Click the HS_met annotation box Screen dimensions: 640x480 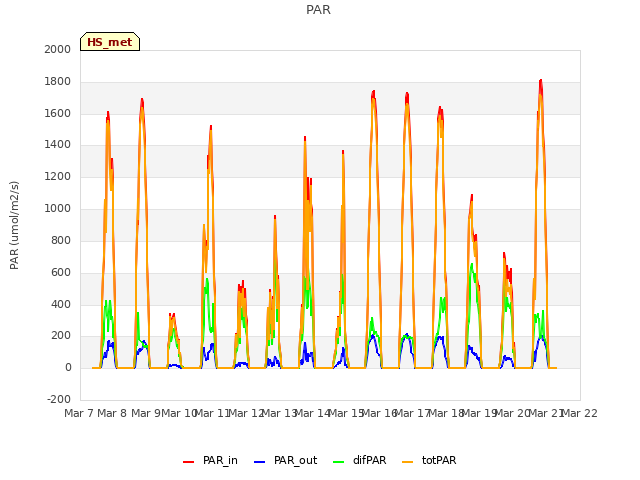[110, 42]
